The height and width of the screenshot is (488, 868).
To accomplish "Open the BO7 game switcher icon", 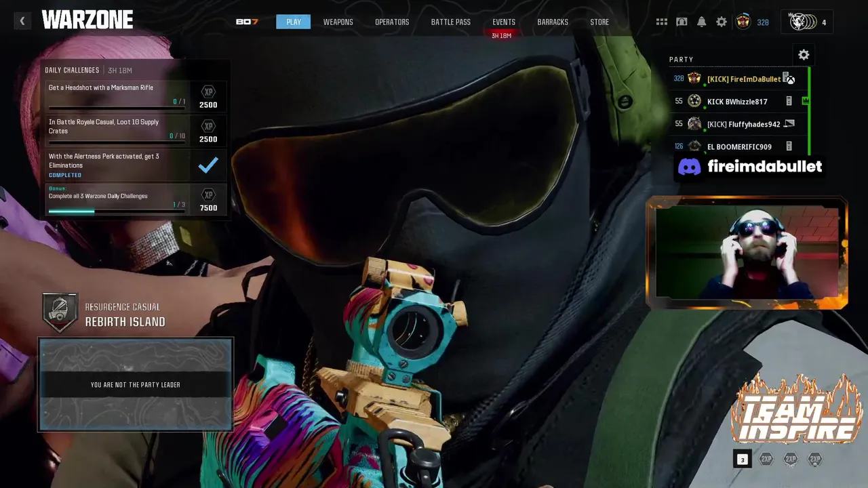I will point(247,22).
